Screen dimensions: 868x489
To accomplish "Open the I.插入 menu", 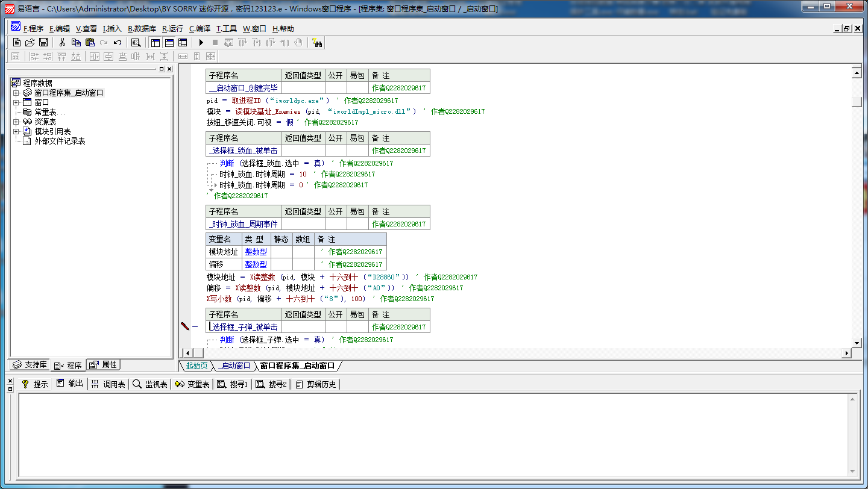I will (112, 28).
